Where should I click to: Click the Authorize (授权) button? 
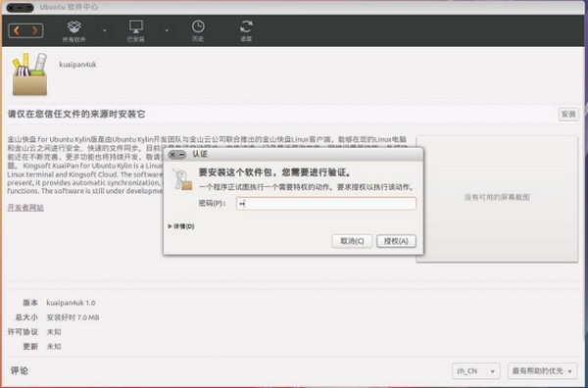point(396,241)
